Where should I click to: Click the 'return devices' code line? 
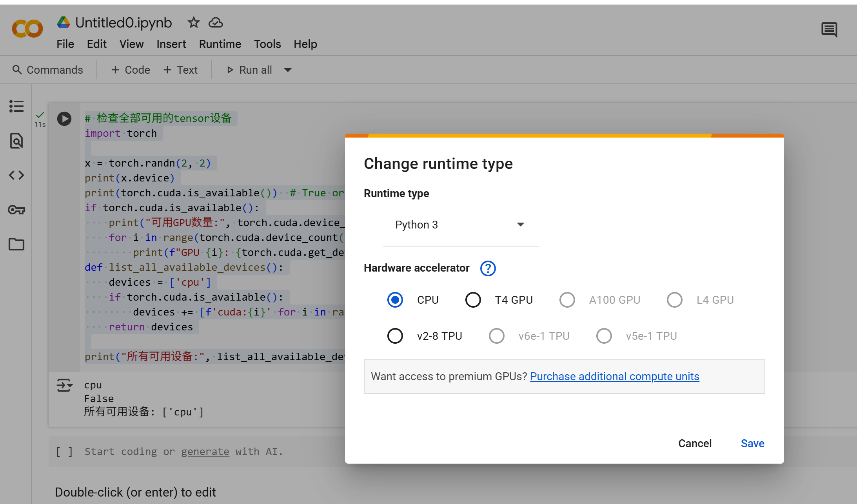pyautogui.click(x=151, y=327)
